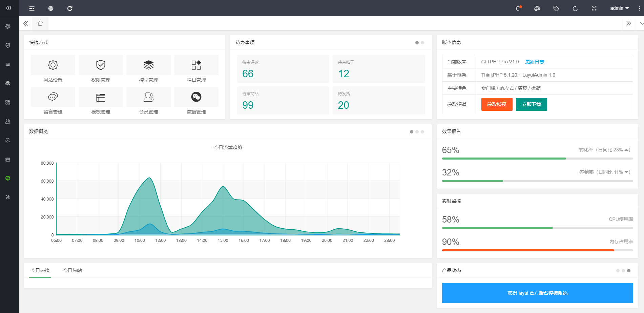
Task: Switch to 今日热帖 tab
Action: pos(72,270)
